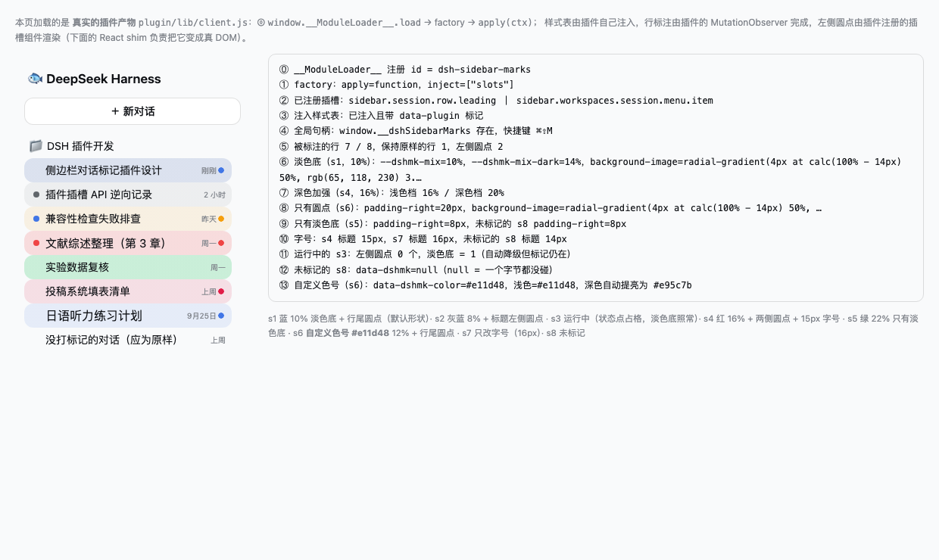This screenshot has width=939, height=560.
Task: Click log line ⑤ 被标注的行 7 / 8
Action: click(392, 147)
